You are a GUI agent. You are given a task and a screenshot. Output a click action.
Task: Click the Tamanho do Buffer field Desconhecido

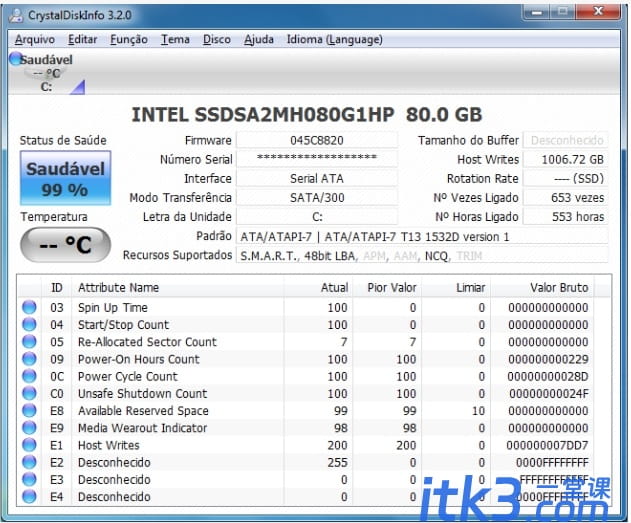(x=565, y=140)
